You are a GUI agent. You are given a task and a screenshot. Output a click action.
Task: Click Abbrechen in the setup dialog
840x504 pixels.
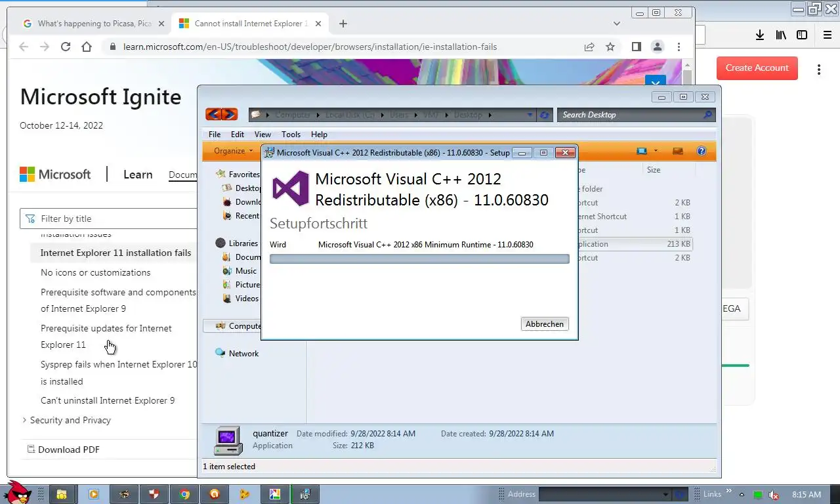545,324
